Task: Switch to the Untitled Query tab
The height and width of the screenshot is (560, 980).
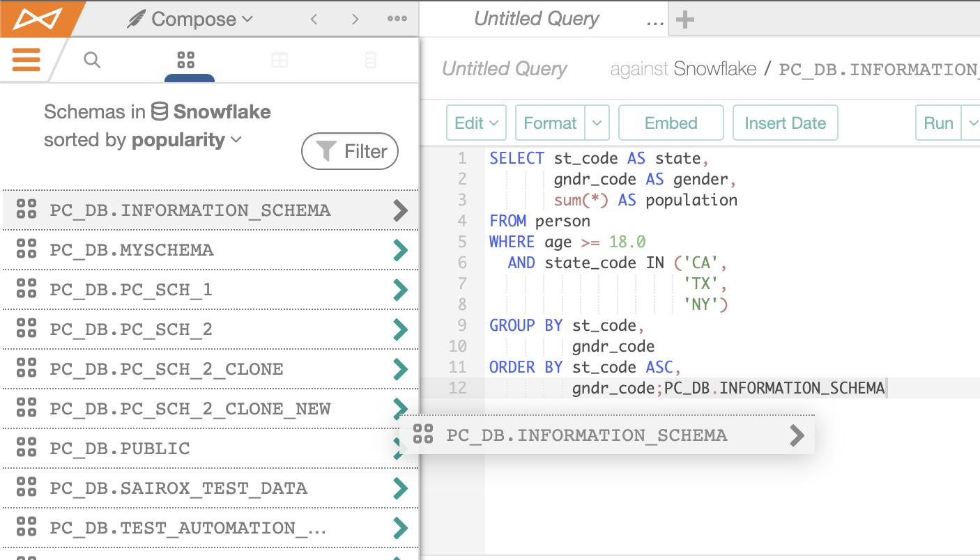Action: [x=536, y=19]
